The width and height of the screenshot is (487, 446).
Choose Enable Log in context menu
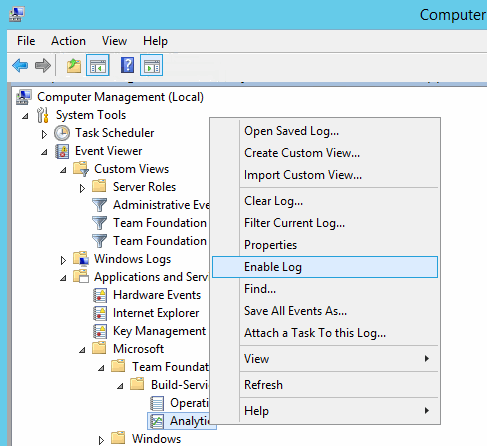click(325, 267)
